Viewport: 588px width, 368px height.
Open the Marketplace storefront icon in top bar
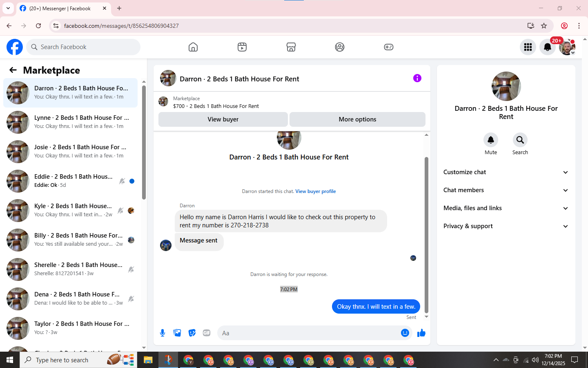[x=291, y=47]
